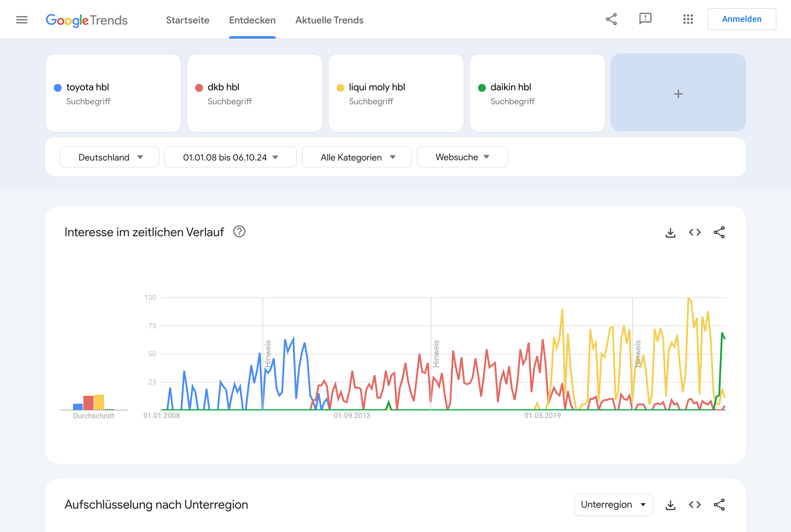Edit the dkb hbl search term
791x532 pixels.
point(255,93)
